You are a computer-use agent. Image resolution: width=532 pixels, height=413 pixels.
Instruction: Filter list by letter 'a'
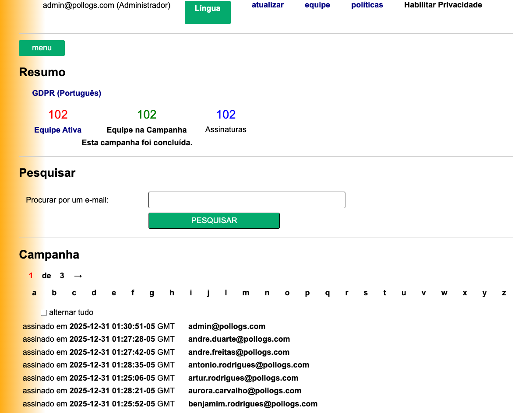34,293
